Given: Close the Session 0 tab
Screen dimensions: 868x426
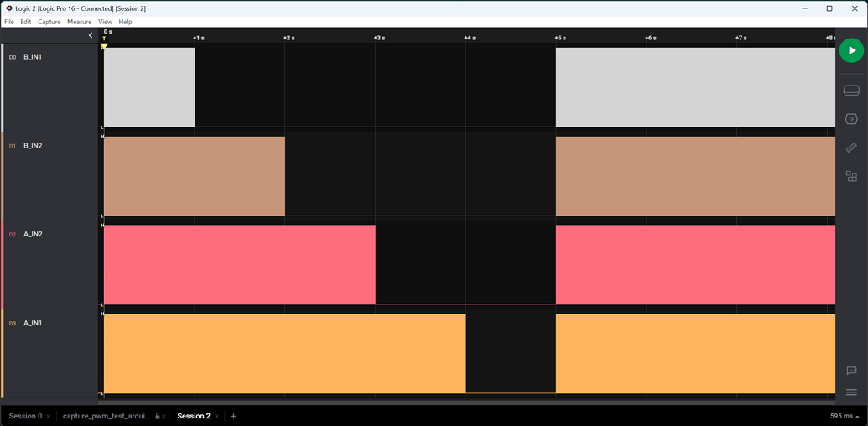Looking at the screenshot, I should click(49, 416).
